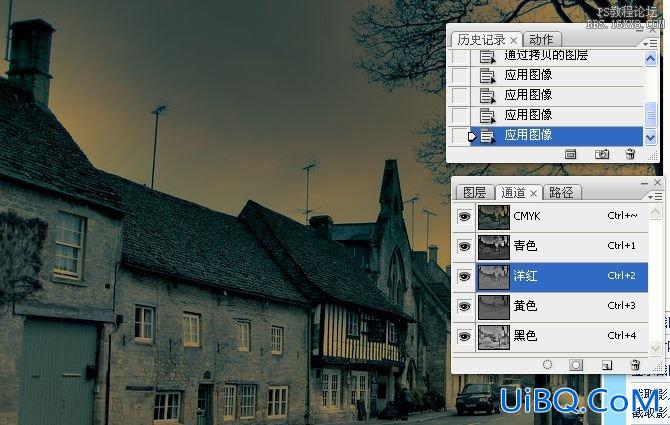This screenshot has width=670, height=425.
Task: Close the 通道 tab with its x
Action: pos(533,193)
